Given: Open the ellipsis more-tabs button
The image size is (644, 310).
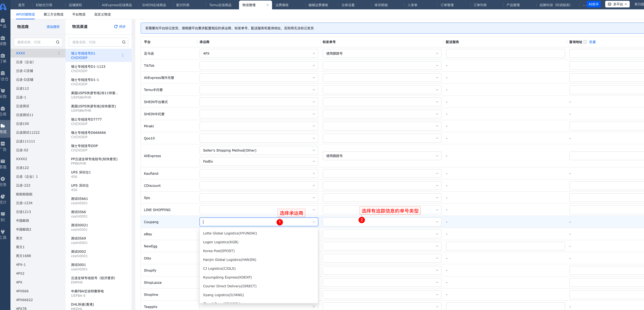Looking at the screenshot, I should click(x=584, y=5).
